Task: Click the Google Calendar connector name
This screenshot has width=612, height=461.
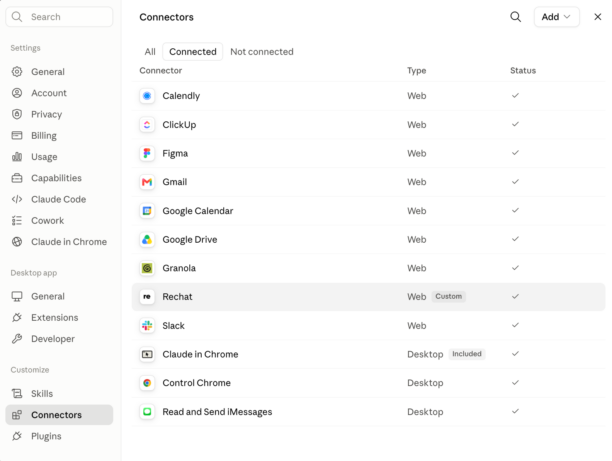Action: tap(197, 211)
